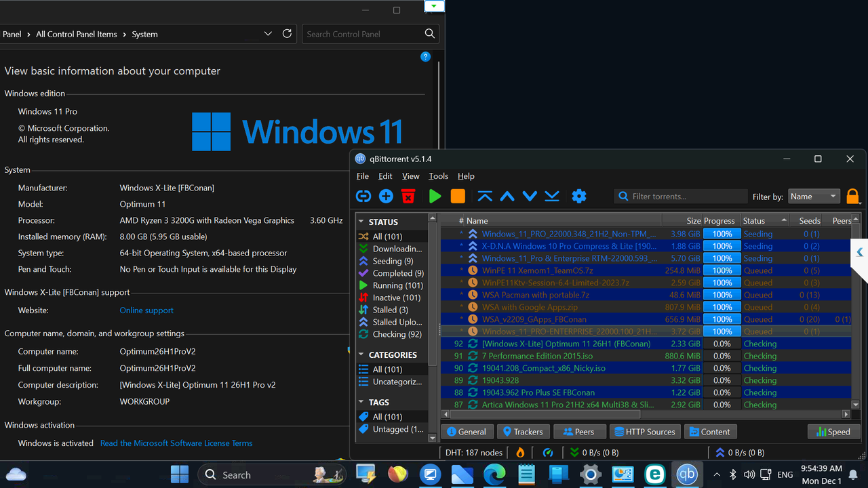Screen dimensions: 868x488
Task: Open the taskbar Settings gear app
Action: (x=591, y=474)
